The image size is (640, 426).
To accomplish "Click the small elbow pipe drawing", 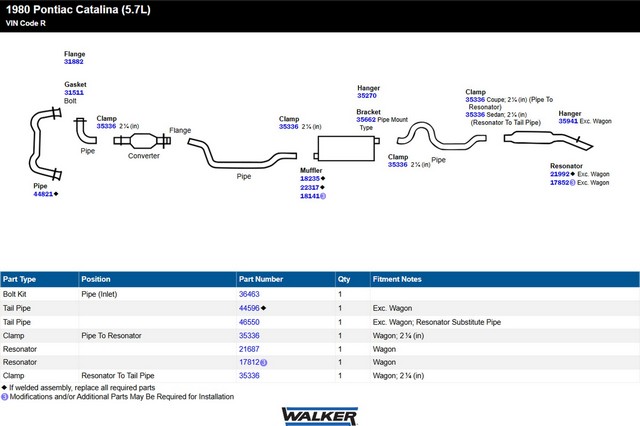I will (x=86, y=131).
